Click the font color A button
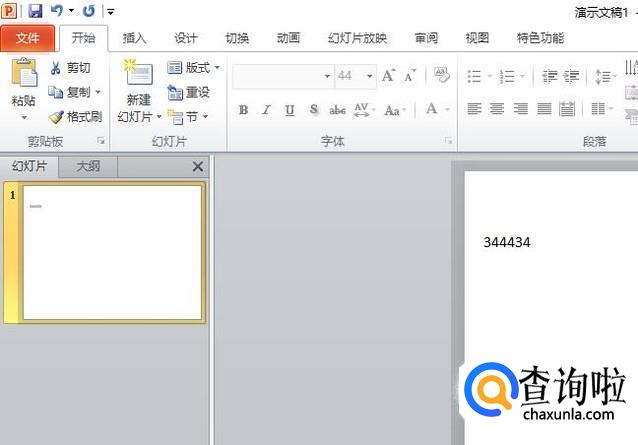The height and width of the screenshot is (445, 638). (432, 109)
